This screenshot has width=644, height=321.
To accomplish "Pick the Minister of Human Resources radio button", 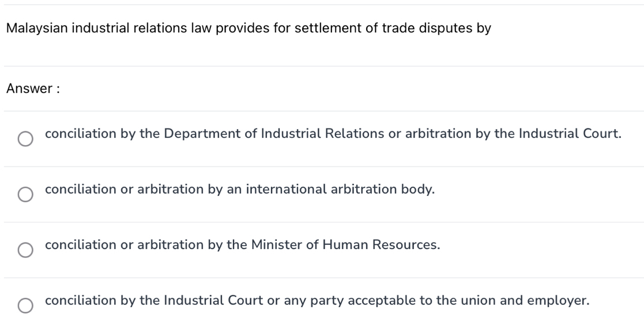I will (25, 250).
